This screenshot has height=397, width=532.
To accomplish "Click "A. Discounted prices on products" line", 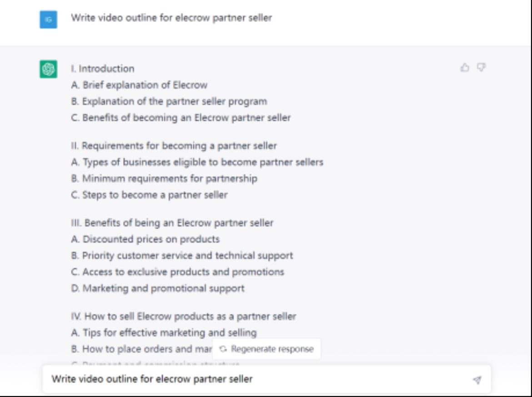I will (145, 239).
